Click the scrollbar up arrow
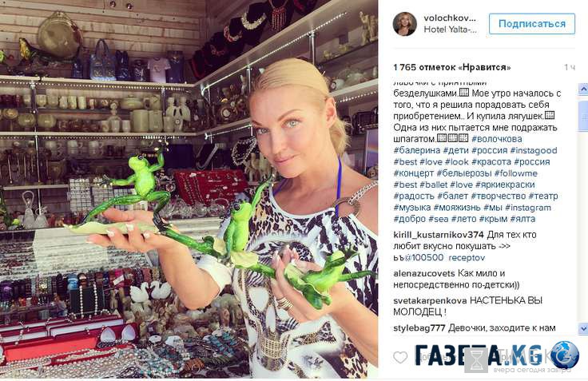The height and width of the screenshot is (381, 588). click(583, 89)
